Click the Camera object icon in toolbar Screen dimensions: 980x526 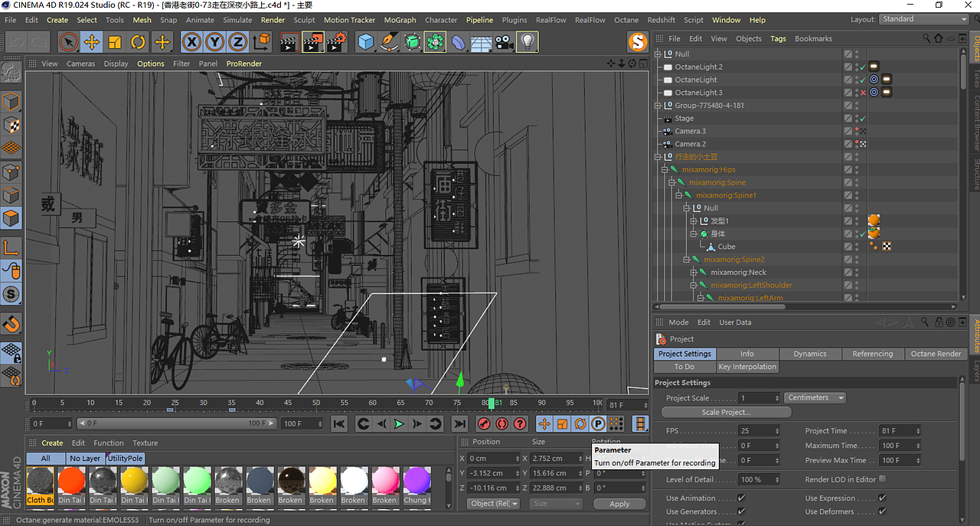(x=503, y=42)
